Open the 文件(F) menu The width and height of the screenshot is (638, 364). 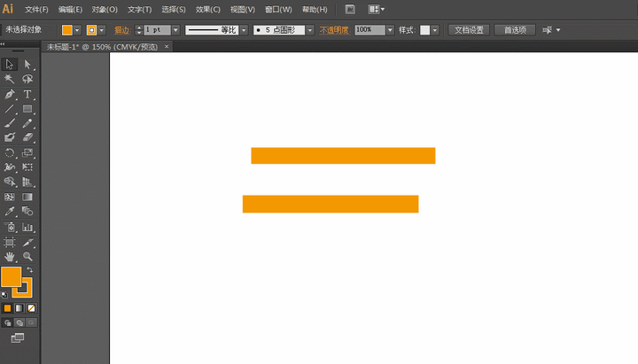36,10
